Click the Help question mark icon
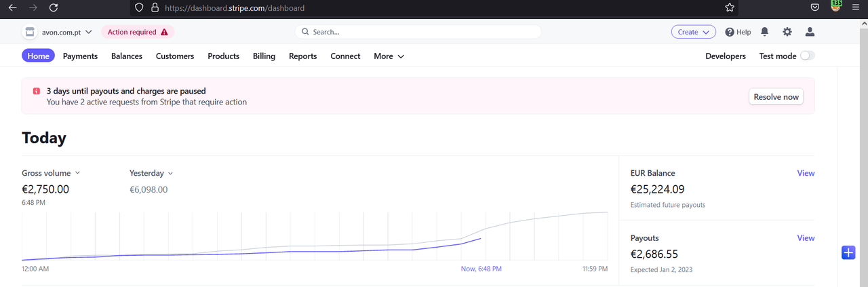 [730, 32]
